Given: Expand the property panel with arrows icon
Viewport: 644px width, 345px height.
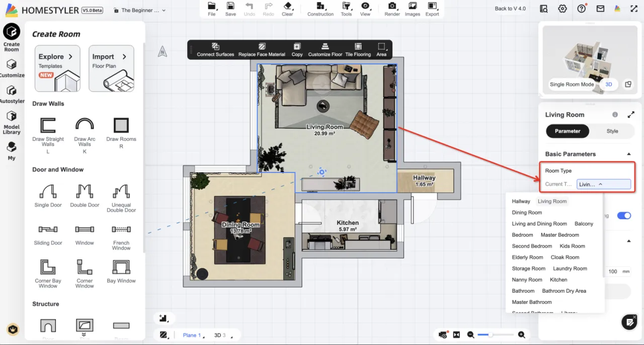Looking at the screenshot, I should [x=631, y=115].
